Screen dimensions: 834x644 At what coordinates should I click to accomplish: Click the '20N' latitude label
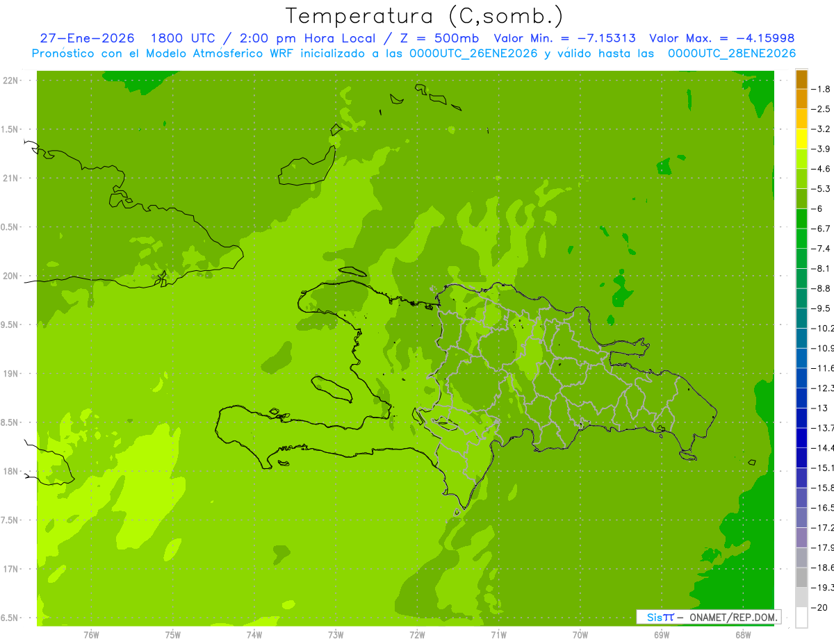click(x=11, y=276)
